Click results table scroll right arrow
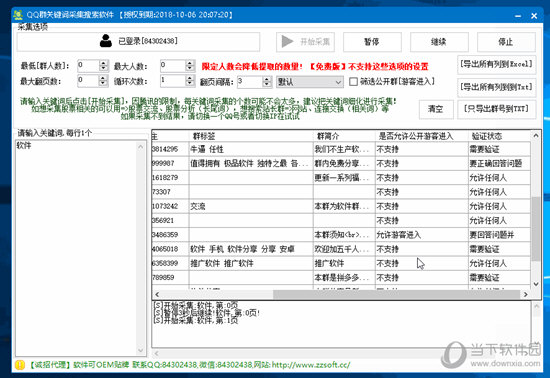 pos(525,295)
